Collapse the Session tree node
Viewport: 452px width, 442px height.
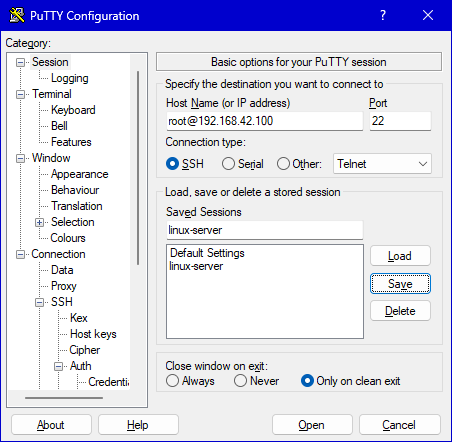(20, 62)
